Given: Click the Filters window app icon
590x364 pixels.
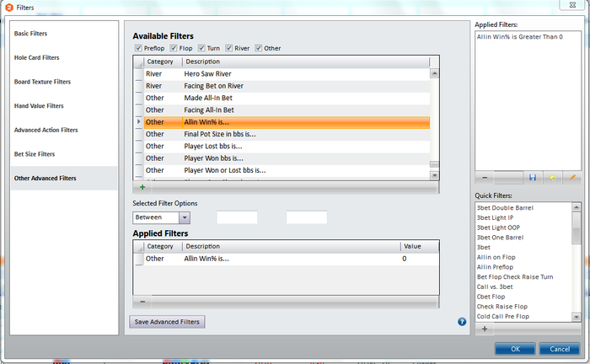Looking at the screenshot, I should pyautogui.click(x=9, y=8).
